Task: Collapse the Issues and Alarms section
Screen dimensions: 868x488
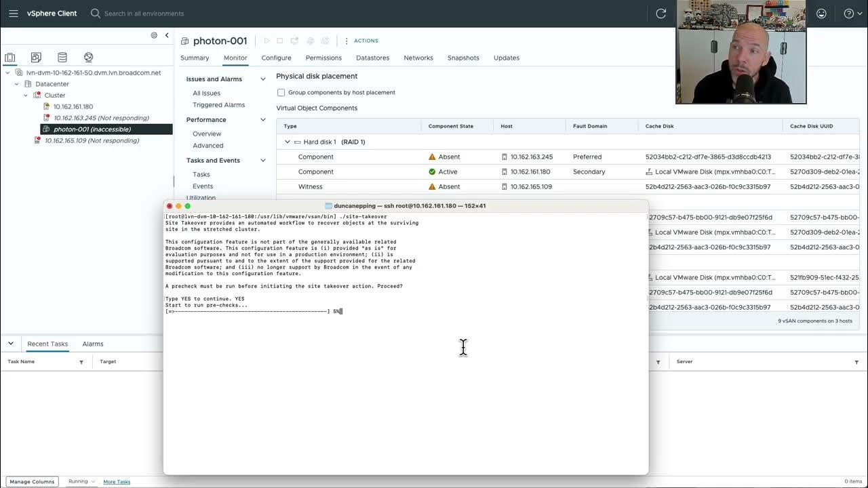Action: pos(263,79)
